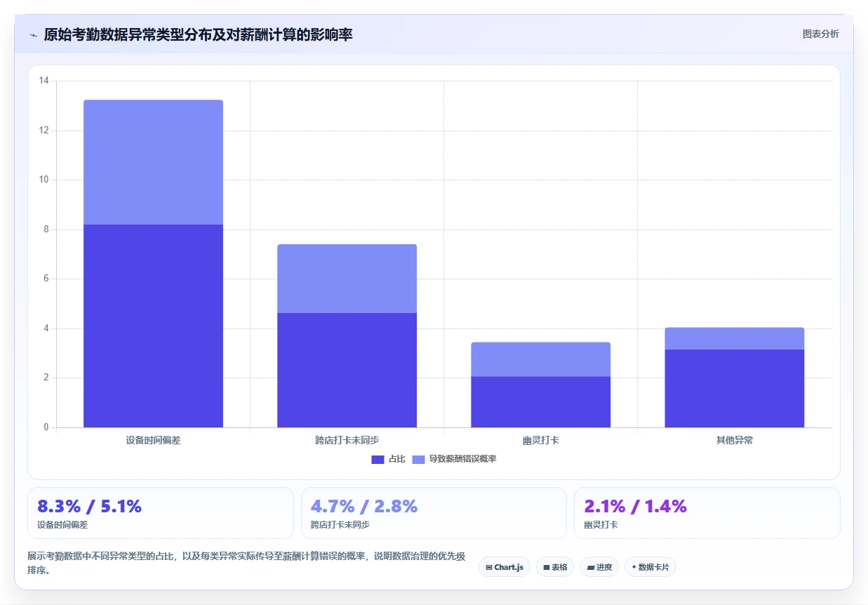Click the 设备时间偏差 x-axis label
Screen dimensions: 868x605
pos(153,440)
